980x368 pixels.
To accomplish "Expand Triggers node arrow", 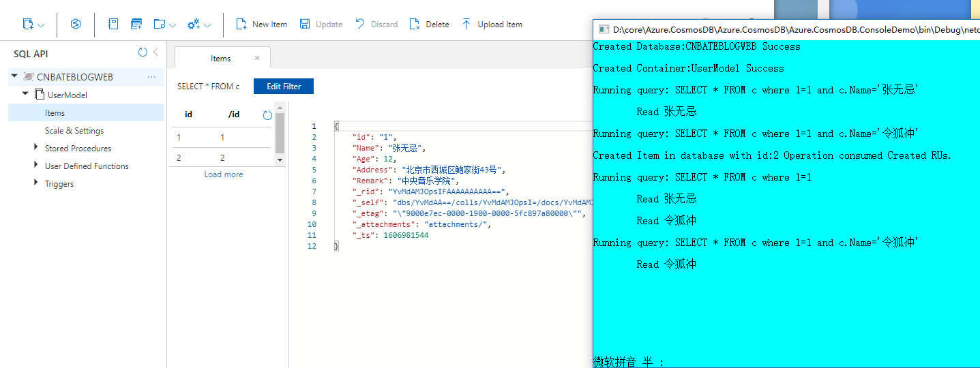I will [36, 183].
